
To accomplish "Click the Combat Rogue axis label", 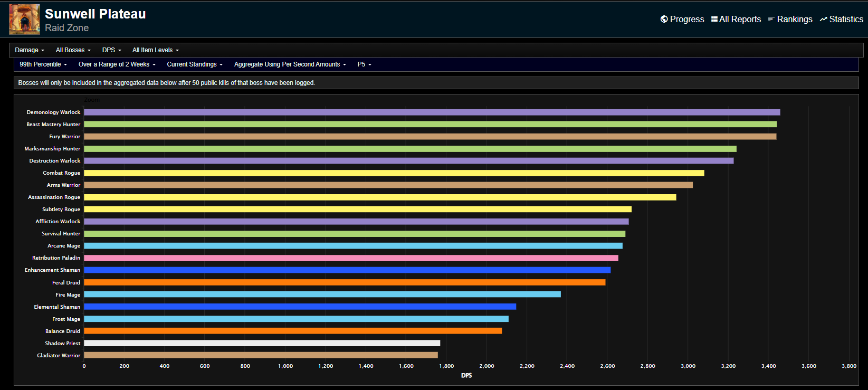I will 62,173.
